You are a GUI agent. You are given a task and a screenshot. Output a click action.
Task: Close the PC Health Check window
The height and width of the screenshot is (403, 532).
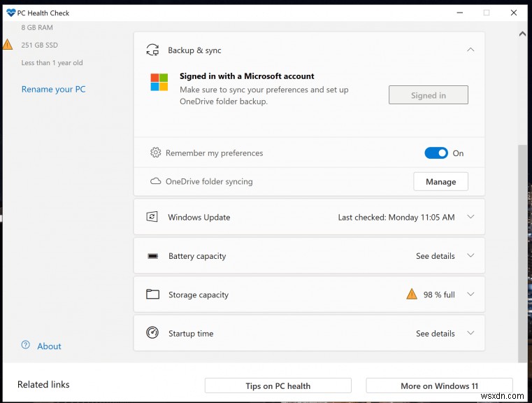514,13
